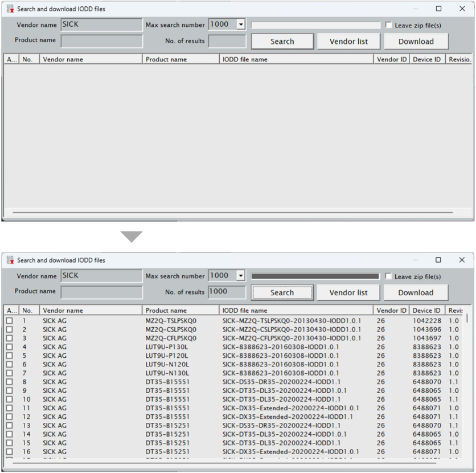Image resolution: width=476 pixels, height=473 pixels.
Task: Select product name LUT9U-N120L
Action: 167,364
